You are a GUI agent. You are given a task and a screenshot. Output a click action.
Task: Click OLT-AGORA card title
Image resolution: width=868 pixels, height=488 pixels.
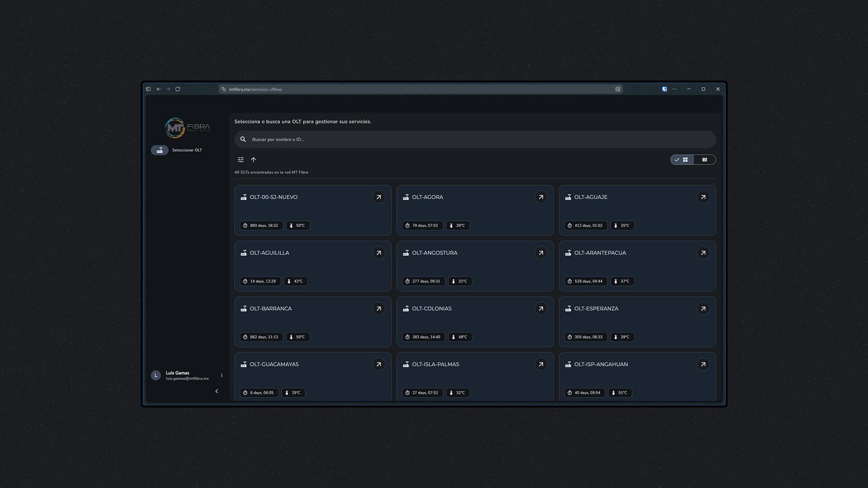pyautogui.click(x=428, y=197)
